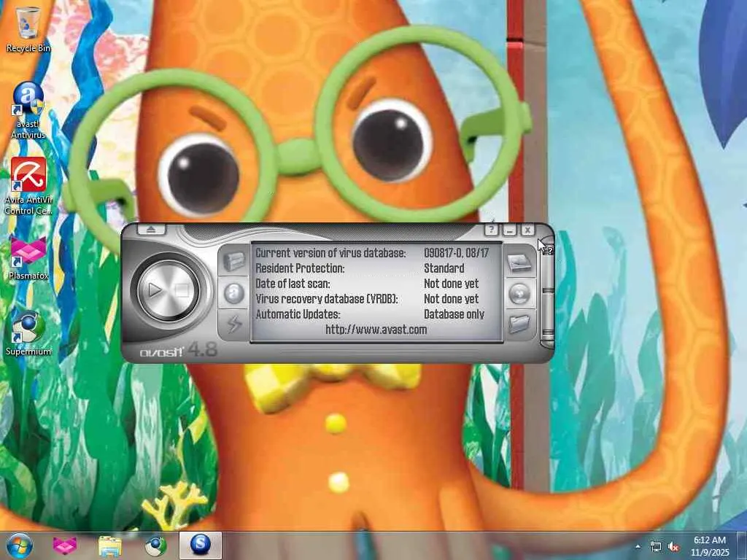
Task: Click 'Current version of virus database:' label
Action: [x=331, y=253]
